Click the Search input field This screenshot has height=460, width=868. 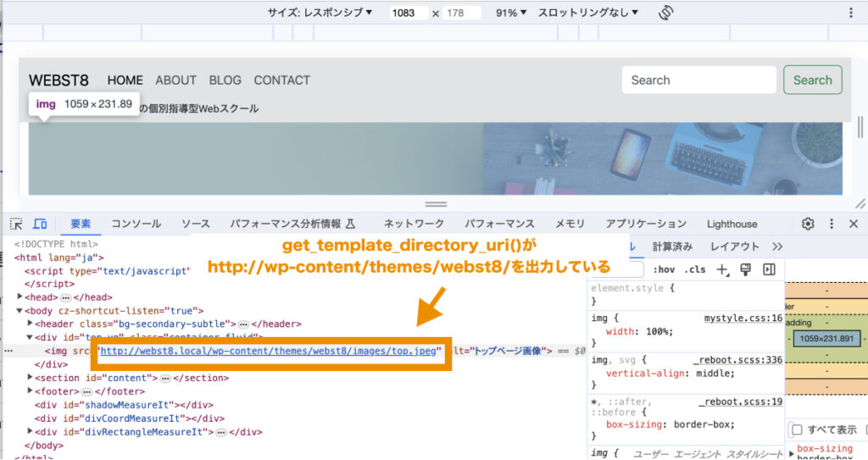pyautogui.click(x=698, y=80)
